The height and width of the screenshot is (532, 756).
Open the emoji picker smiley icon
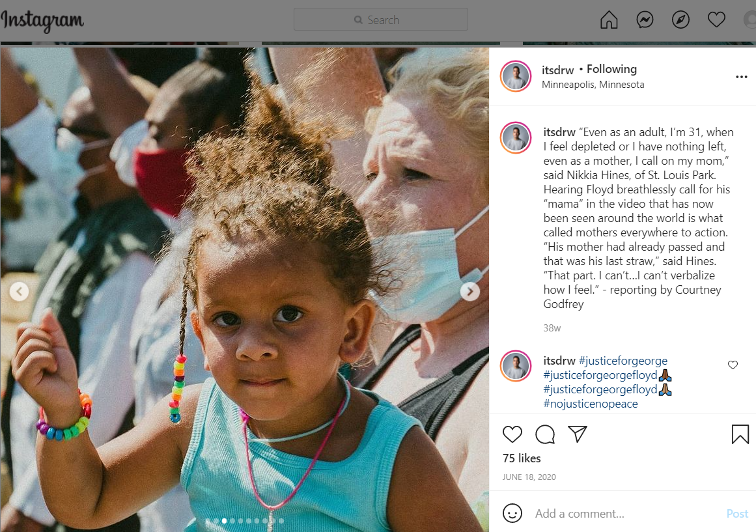click(512, 513)
